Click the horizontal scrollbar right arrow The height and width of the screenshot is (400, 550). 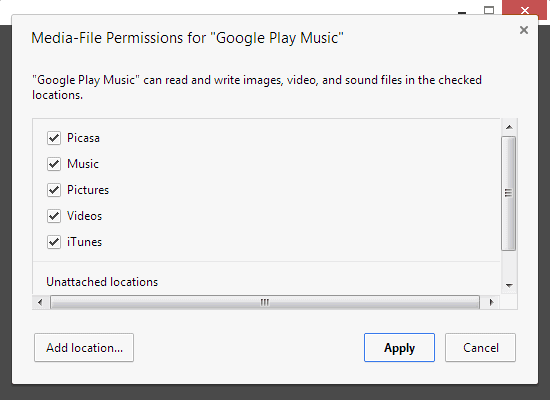tap(491, 302)
